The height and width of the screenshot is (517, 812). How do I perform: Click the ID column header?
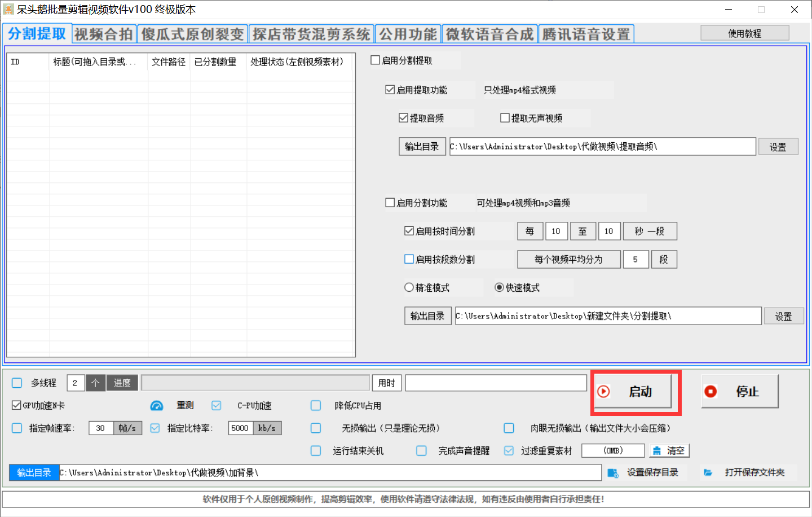(28, 62)
